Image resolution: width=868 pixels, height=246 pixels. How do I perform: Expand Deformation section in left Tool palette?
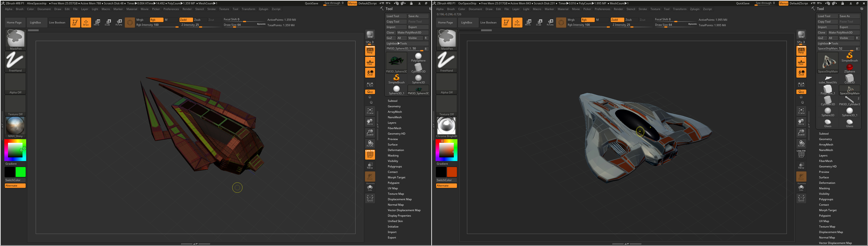pos(396,150)
